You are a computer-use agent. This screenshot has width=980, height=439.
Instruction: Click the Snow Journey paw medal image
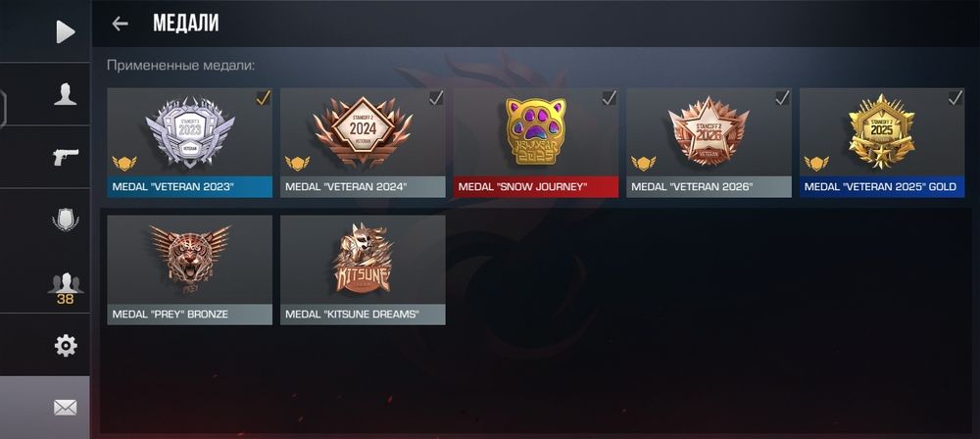point(536,130)
